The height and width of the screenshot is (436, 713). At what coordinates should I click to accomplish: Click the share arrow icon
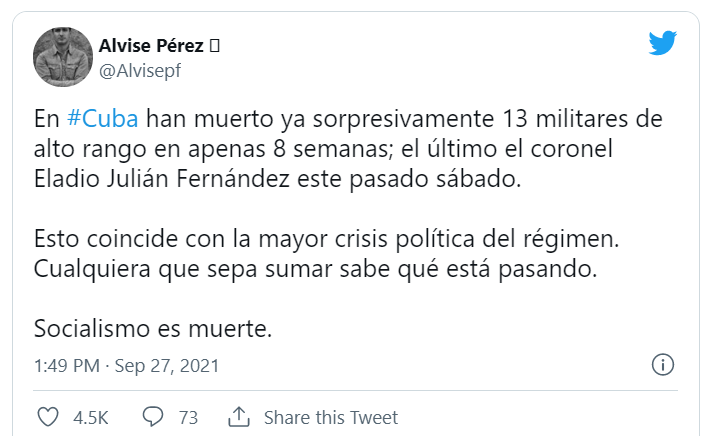point(238,416)
